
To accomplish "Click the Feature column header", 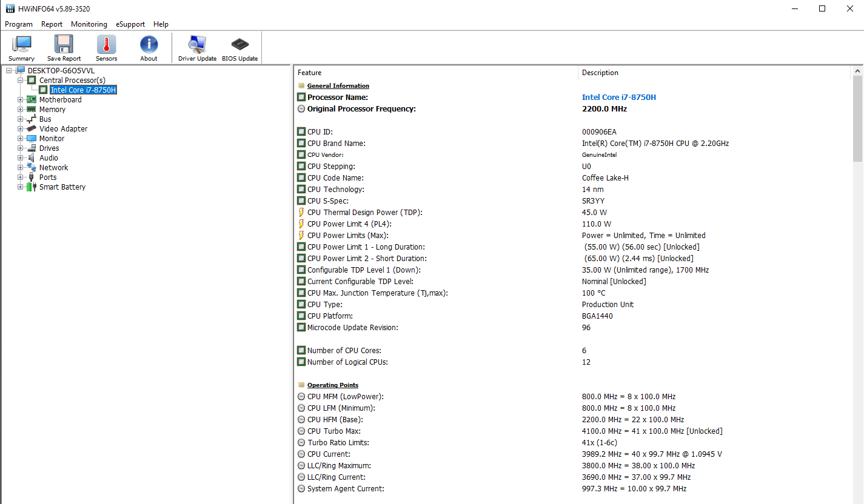I will click(x=436, y=73).
